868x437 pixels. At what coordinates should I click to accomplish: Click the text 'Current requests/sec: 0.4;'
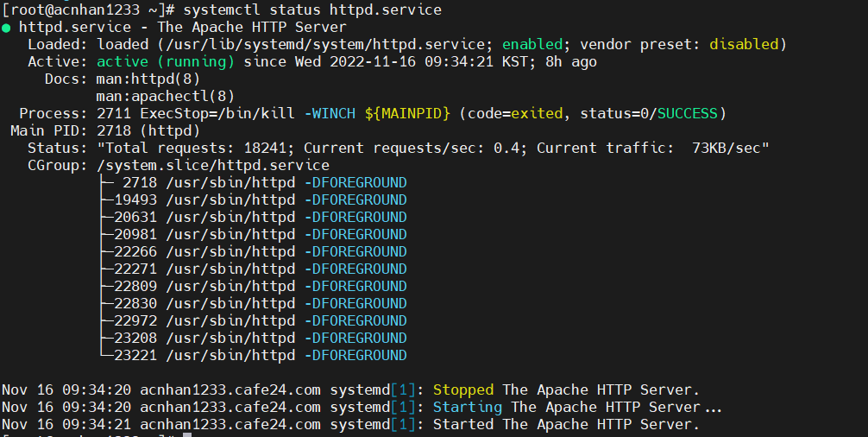(416, 149)
